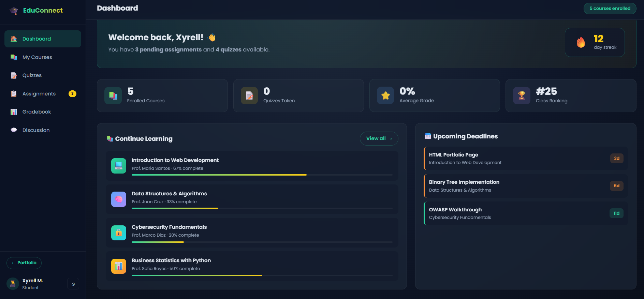Click the "4 quizzes" text in banner
644x299 pixels.
pyautogui.click(x=229, y=50)
